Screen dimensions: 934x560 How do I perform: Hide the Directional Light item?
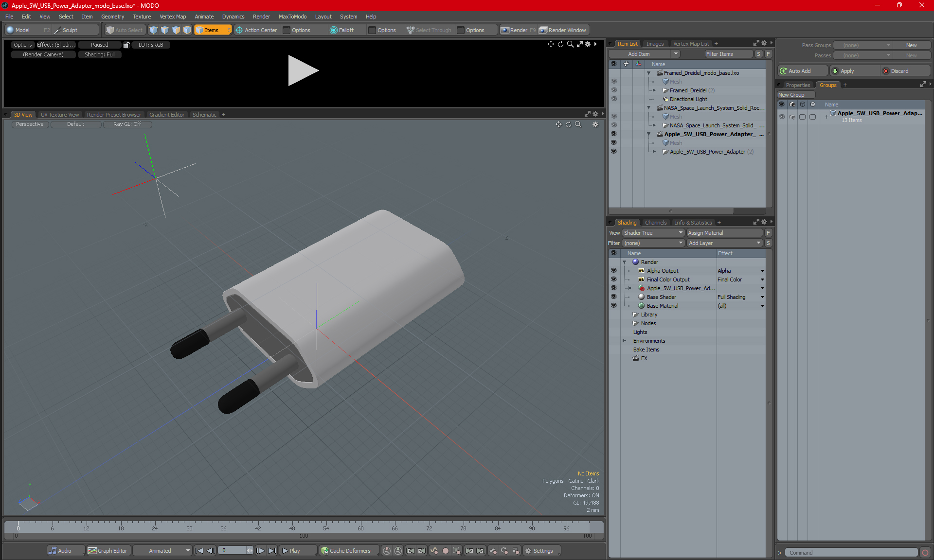[614, 99]
